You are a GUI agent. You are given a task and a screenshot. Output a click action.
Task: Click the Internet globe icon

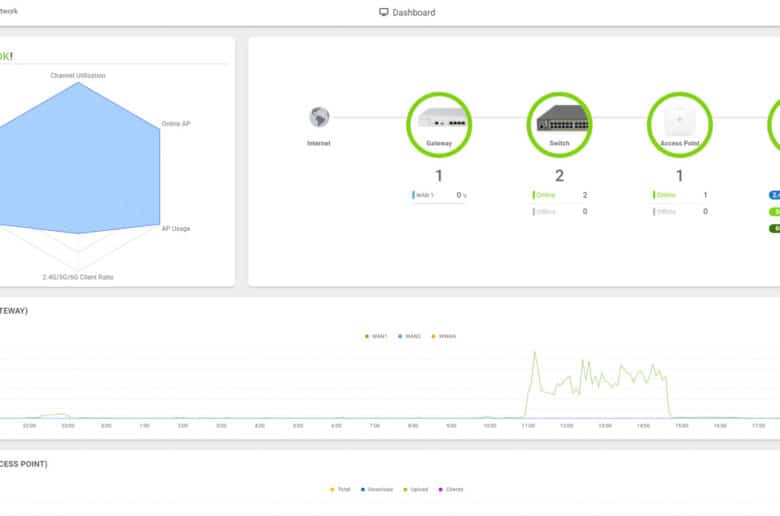pyautogui.click(x=319, y=117)
